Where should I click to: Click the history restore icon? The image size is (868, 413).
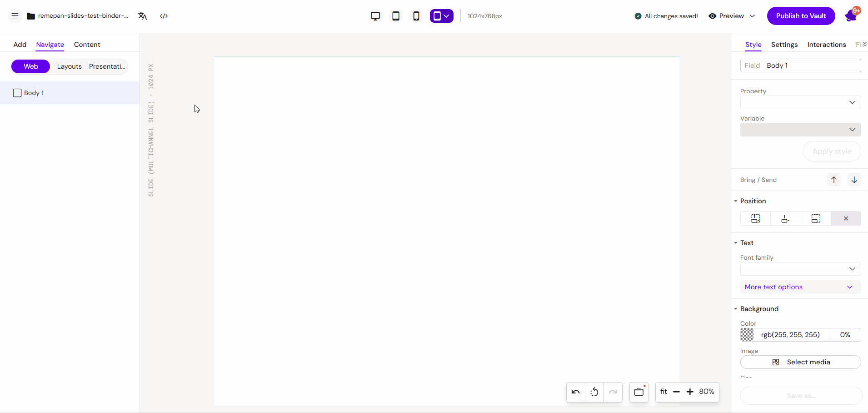pos(594,392)
